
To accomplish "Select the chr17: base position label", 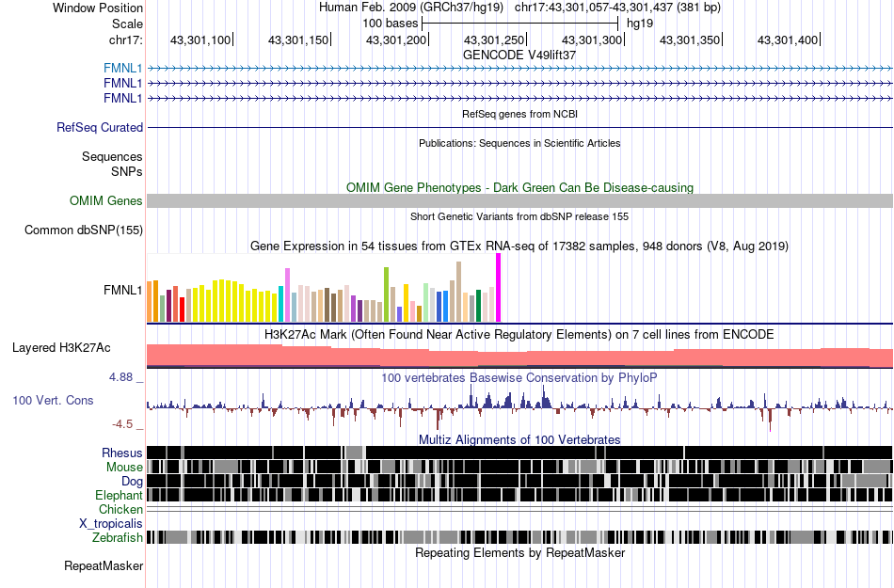I will point(125,40).
